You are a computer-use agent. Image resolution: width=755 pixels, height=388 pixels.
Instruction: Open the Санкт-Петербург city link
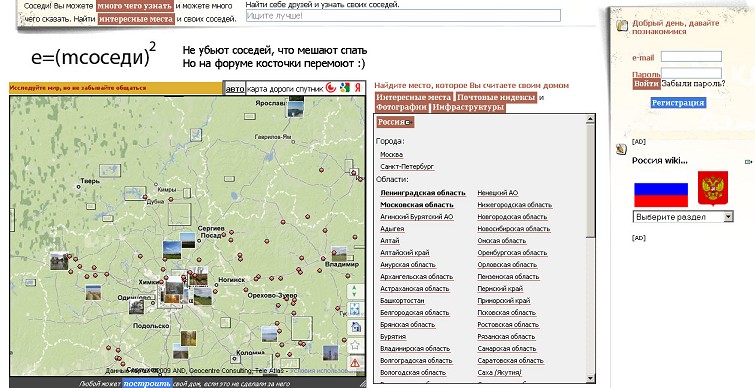[407, 167]
